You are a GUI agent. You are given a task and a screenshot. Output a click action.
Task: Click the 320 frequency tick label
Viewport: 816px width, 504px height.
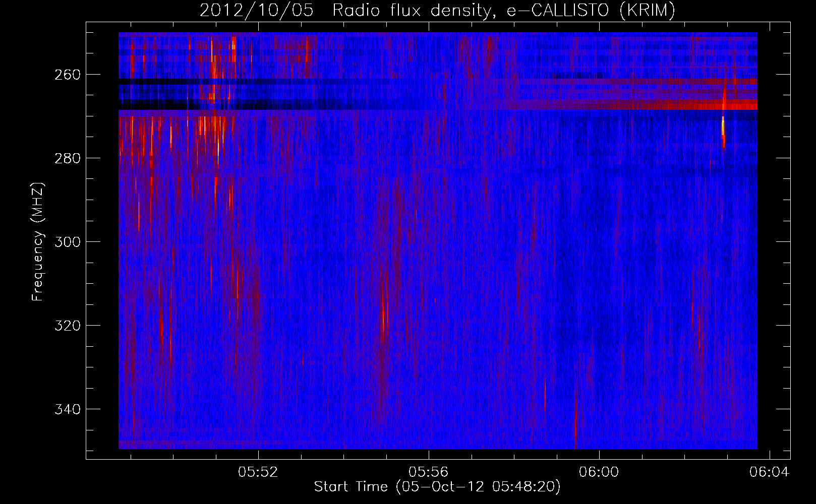[68, 326]
